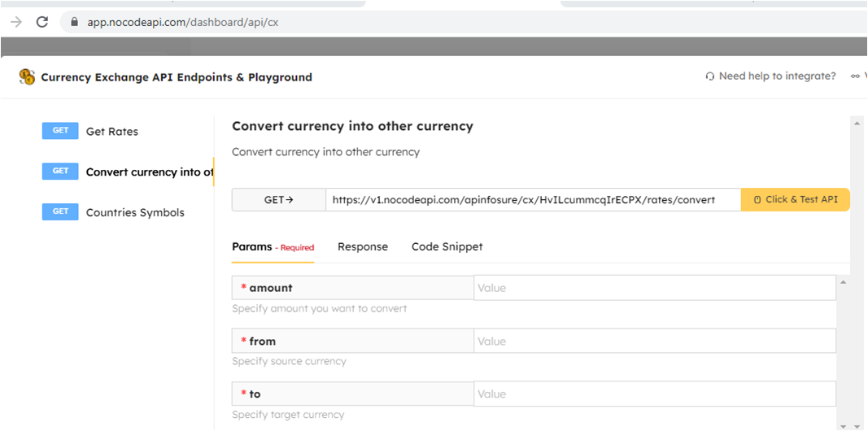Click the Currency Exchange coins logo
The width and height of the screenshot is (868, 431).
coord(27,77)
